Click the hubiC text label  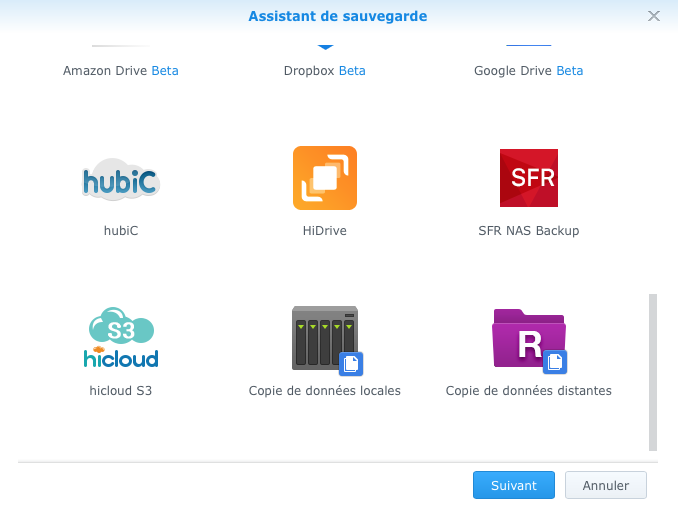pyautogui.click(x=121, y=230)
